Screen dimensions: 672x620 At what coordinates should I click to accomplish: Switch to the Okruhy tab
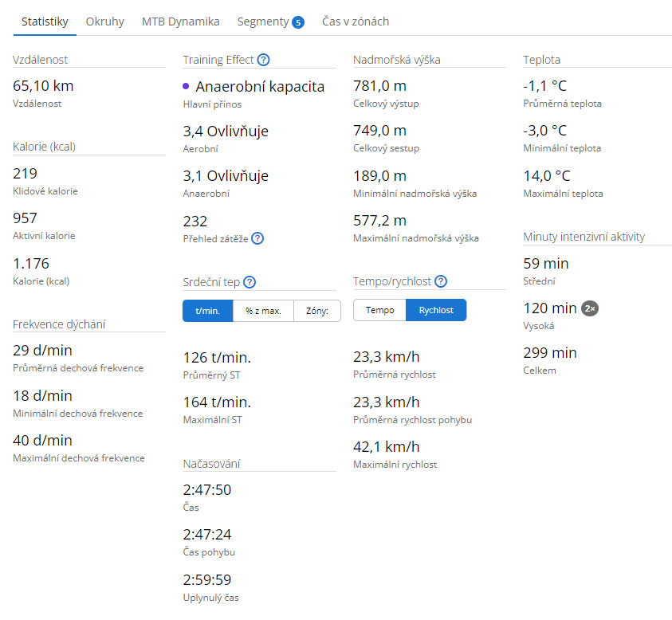[x=105, y=22]
